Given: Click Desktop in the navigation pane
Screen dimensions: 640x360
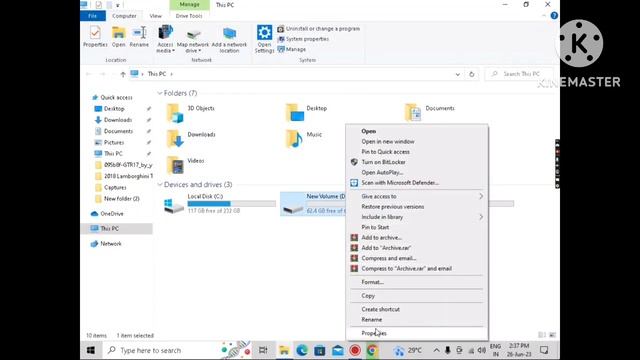Looking at the screenshot, I should (114, 109).
